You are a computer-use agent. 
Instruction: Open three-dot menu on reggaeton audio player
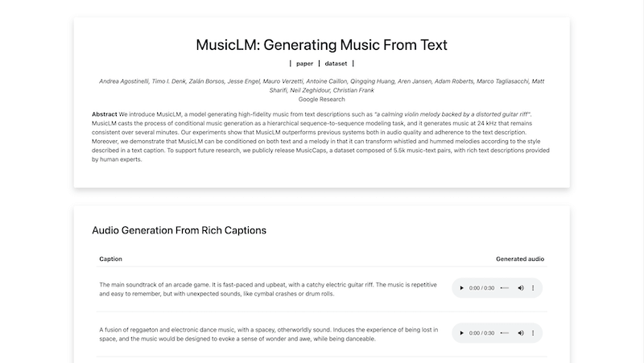533,333
